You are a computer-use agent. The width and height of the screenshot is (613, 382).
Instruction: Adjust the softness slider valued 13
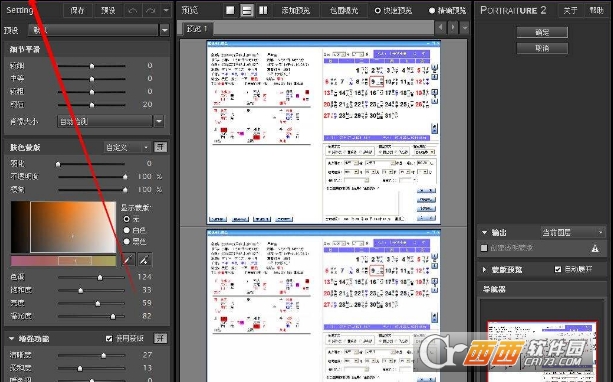point(92,368)
